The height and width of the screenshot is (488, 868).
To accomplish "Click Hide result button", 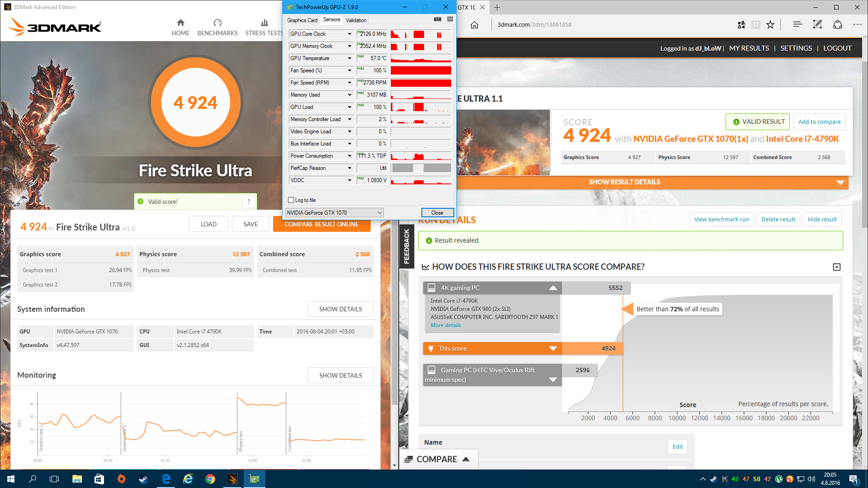I will tap(822, 220).
